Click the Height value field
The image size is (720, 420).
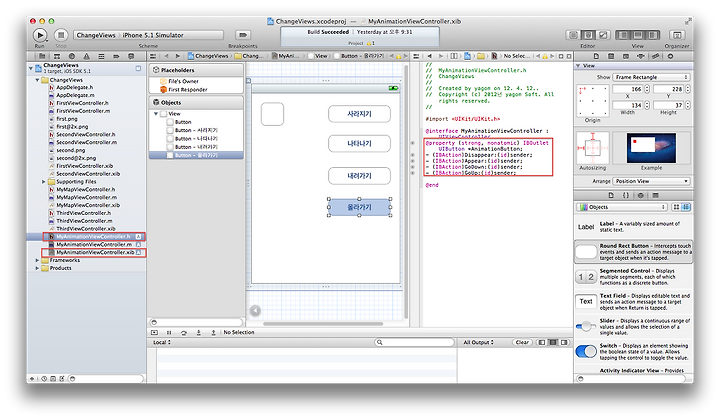tap(669, 105)
